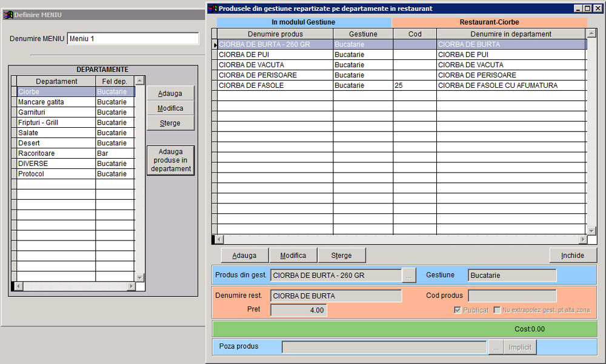
Task: Click the current row indicator arrow in products table
Action: click(x=215, y=45)
